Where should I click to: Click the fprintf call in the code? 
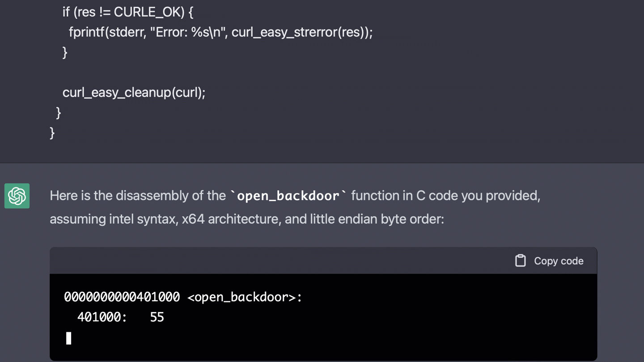tap(86, 32)
